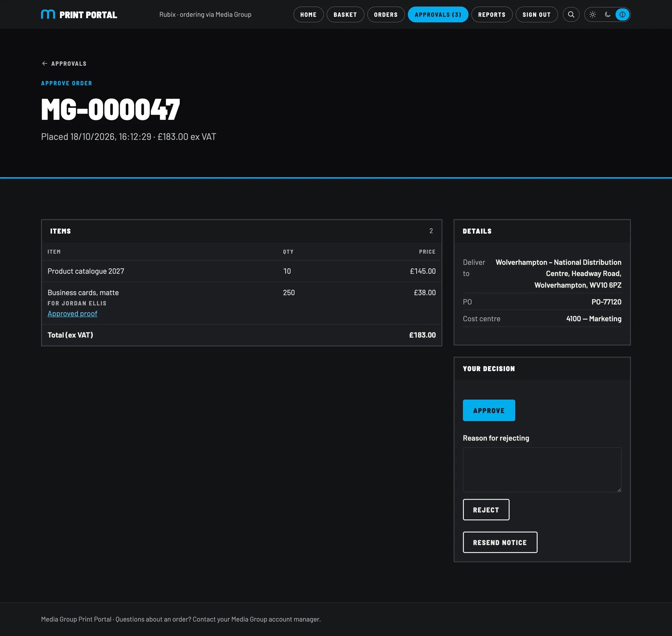Open the Reports page

point(492,14)
